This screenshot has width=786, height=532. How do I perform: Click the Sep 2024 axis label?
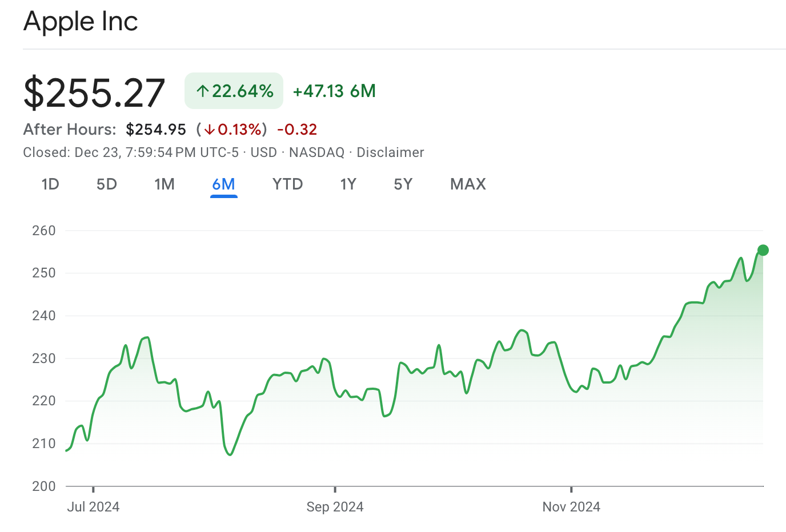point(335,507)
